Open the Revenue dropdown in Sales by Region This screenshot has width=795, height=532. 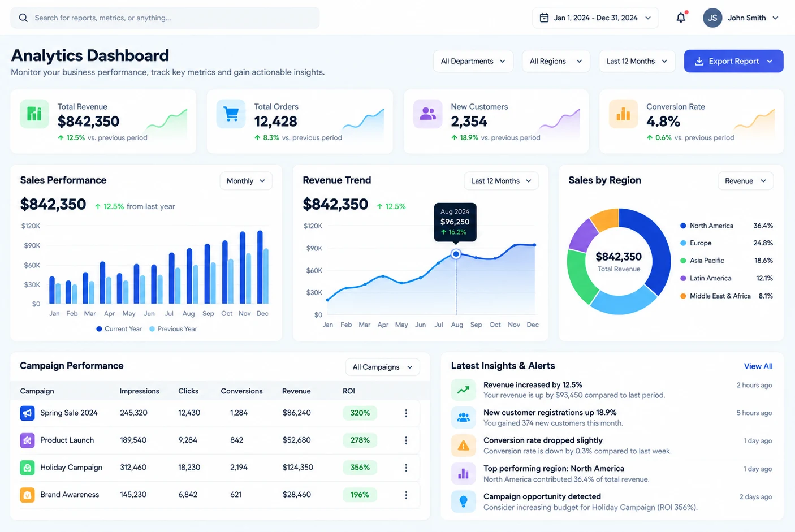pos(746,181)
